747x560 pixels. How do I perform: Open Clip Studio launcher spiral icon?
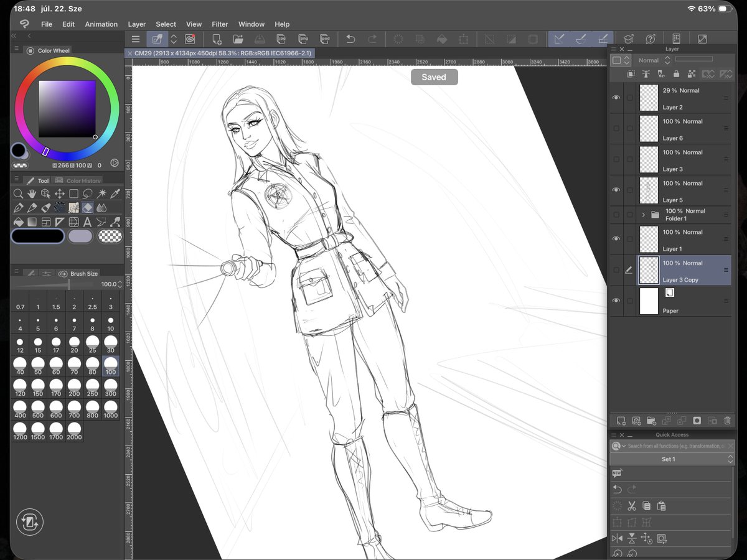pos(190,39)
